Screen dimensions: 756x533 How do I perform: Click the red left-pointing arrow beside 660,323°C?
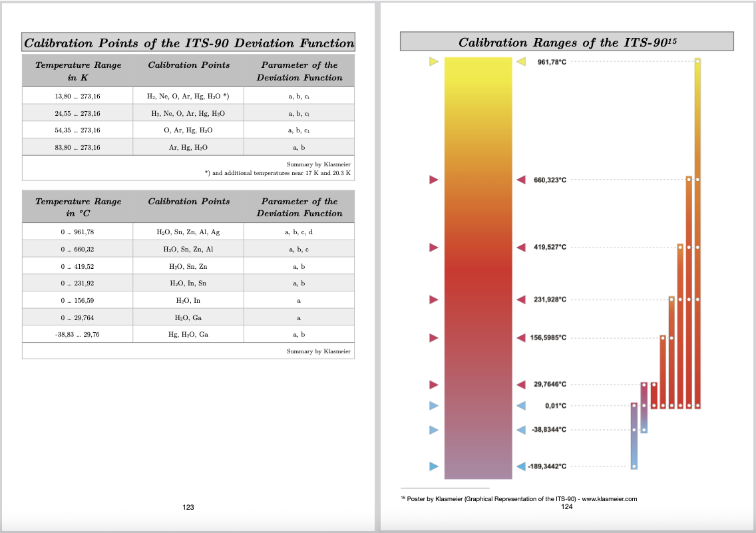tap(522, 180)
